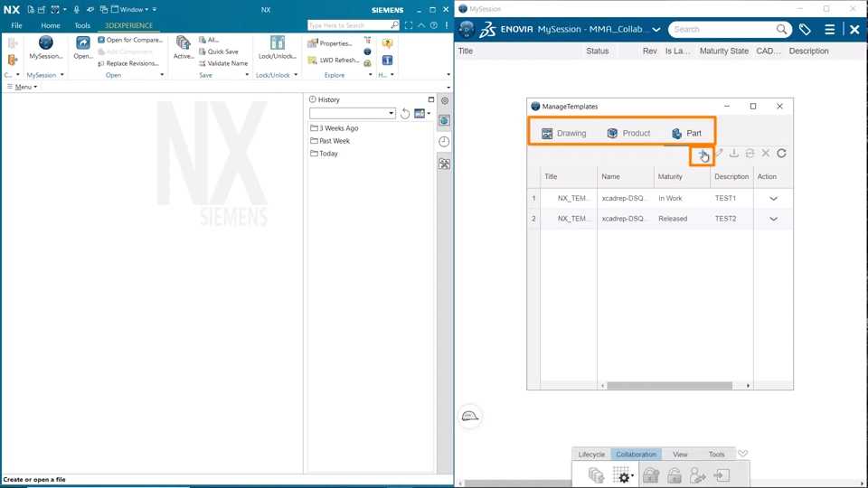Expand the Action chevron for TEST2 row

point(773,219)
